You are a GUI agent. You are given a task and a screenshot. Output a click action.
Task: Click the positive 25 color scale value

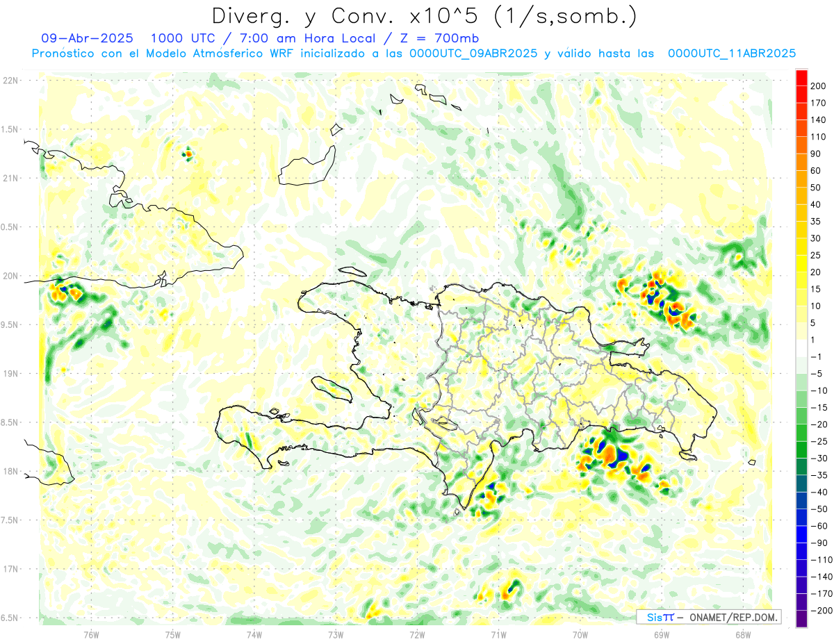[816, 255]
